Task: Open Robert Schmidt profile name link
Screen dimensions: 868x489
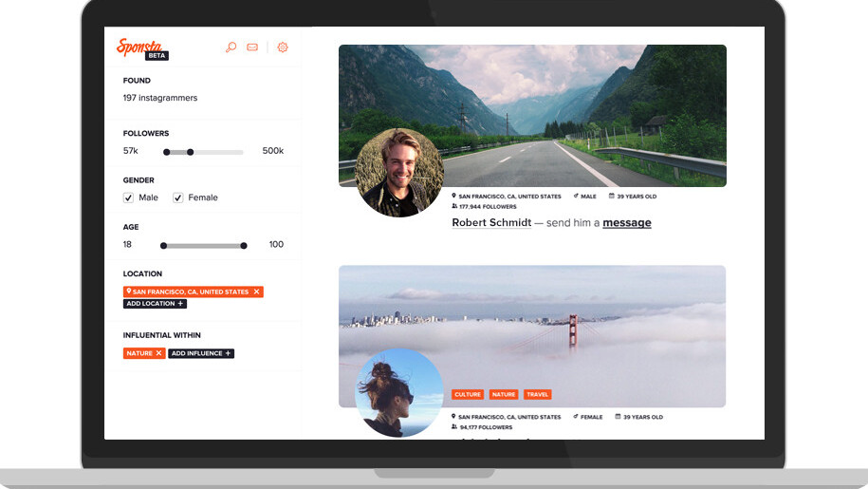Action: (491, 223)
